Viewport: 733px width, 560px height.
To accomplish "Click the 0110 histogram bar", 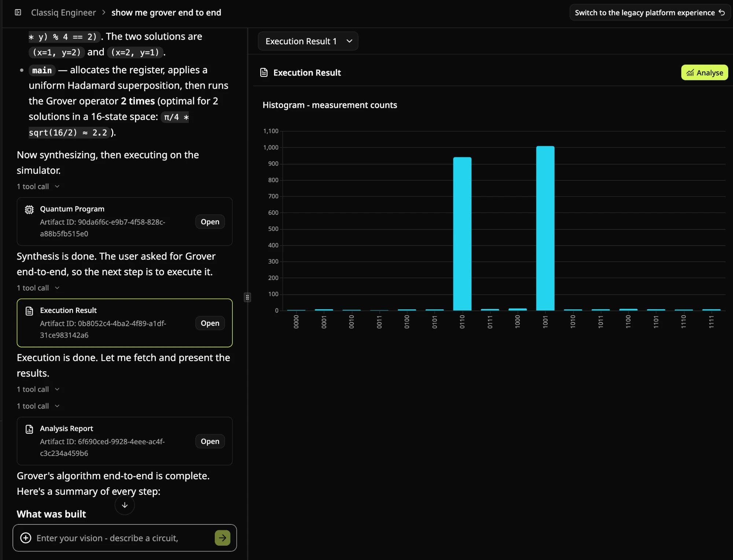I will pyautogui.click(x=462, y=234).
